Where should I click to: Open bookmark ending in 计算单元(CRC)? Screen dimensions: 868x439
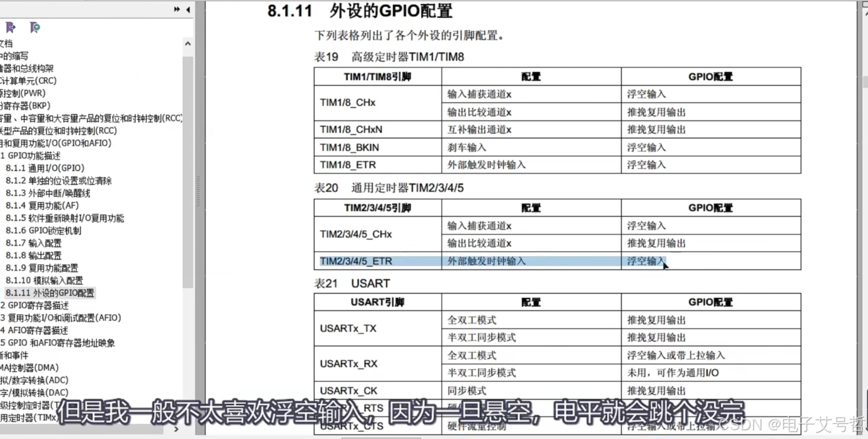coord(28,81)
